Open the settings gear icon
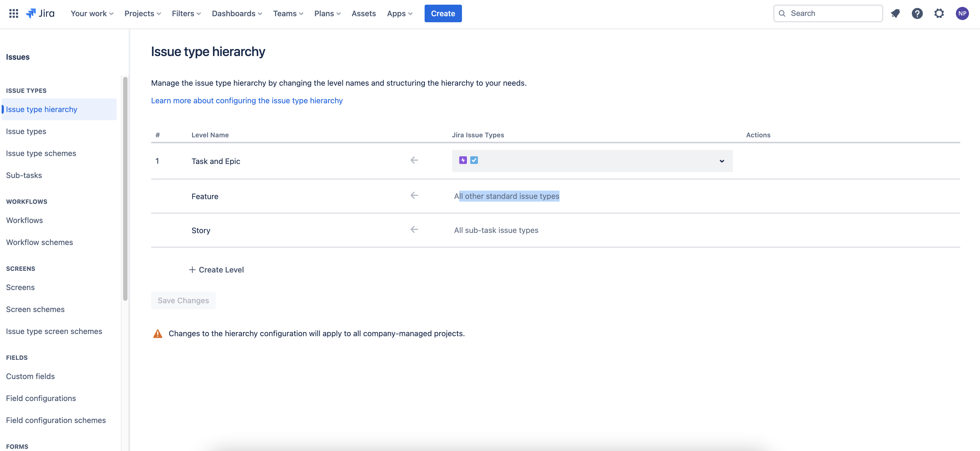The height and width of the screenshot is (451, 980). (939, 13)
